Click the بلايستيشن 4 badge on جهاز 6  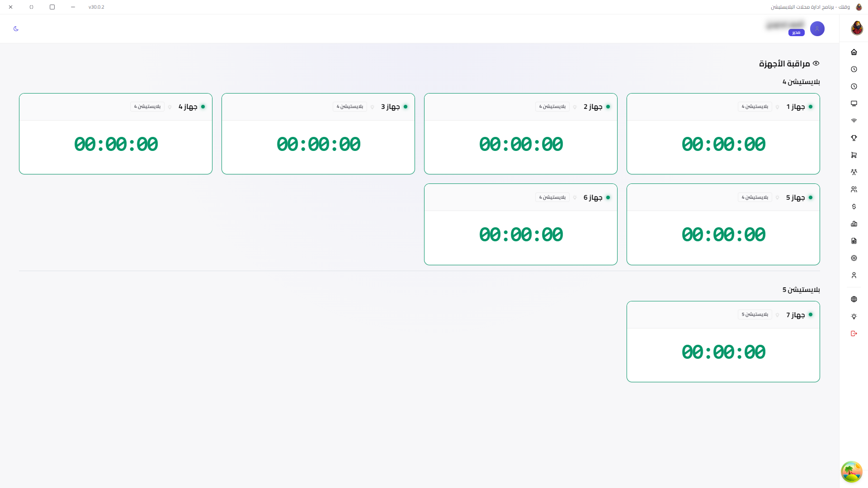point(552,197)
